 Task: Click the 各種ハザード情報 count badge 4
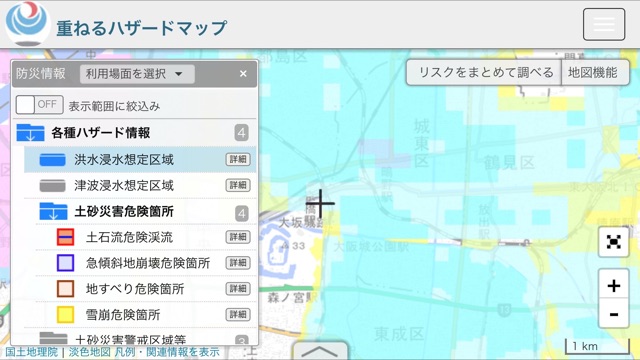coord(241,133)
